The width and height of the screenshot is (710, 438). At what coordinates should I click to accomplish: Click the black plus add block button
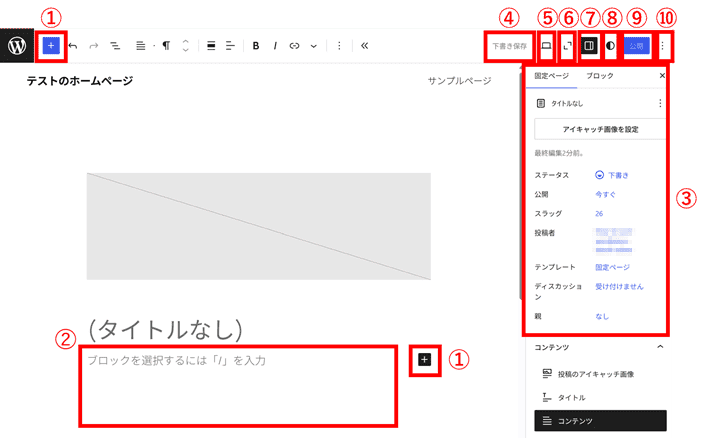click(424, 360)
